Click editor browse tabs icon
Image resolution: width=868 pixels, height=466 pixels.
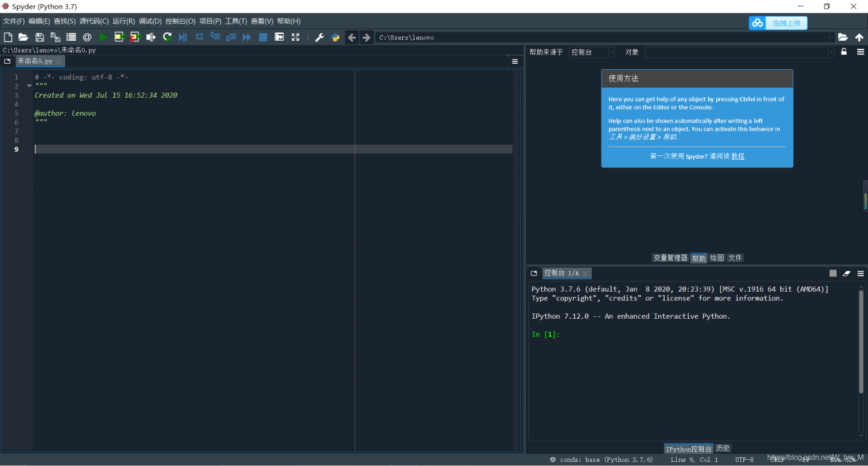coord(7,61)
